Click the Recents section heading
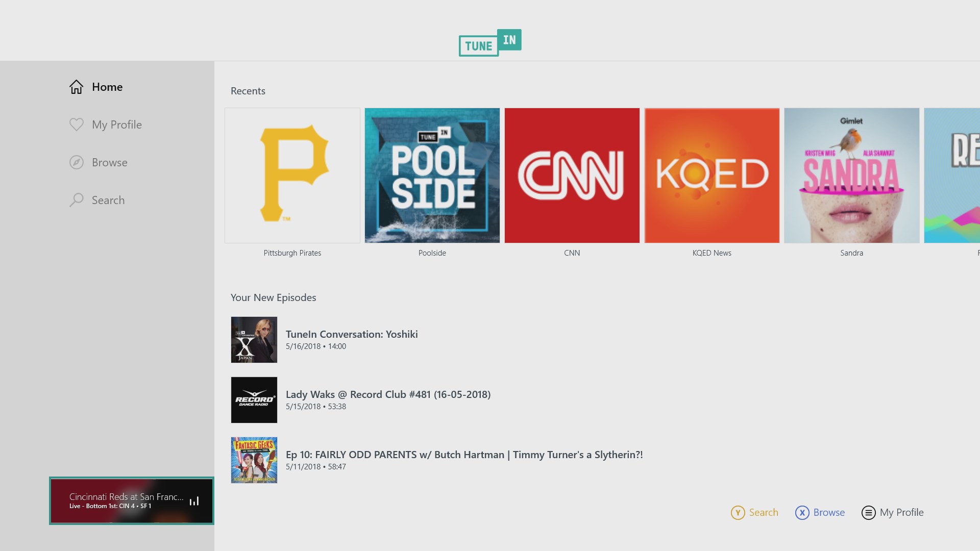 (248, 91)
